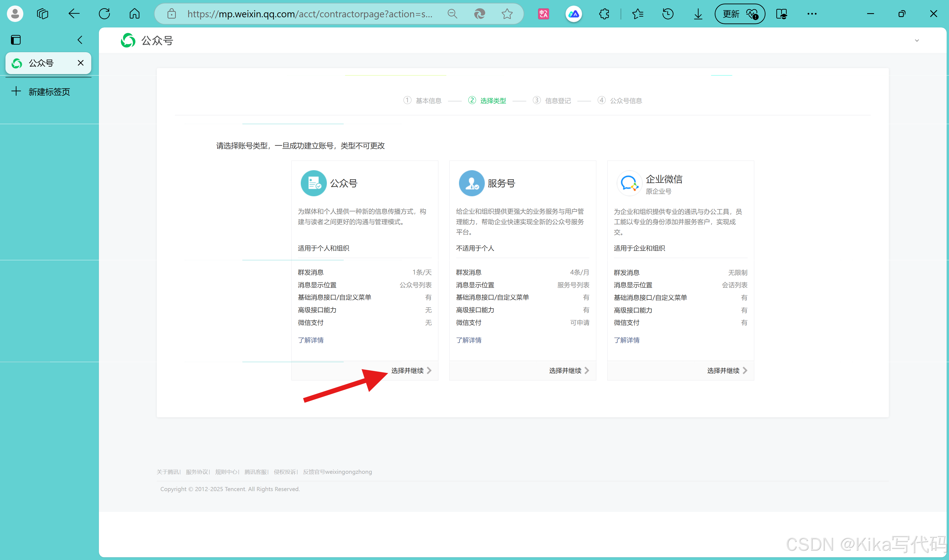Open browser settings ellipsis menu
949x560 pixels.
pos(812,14)
